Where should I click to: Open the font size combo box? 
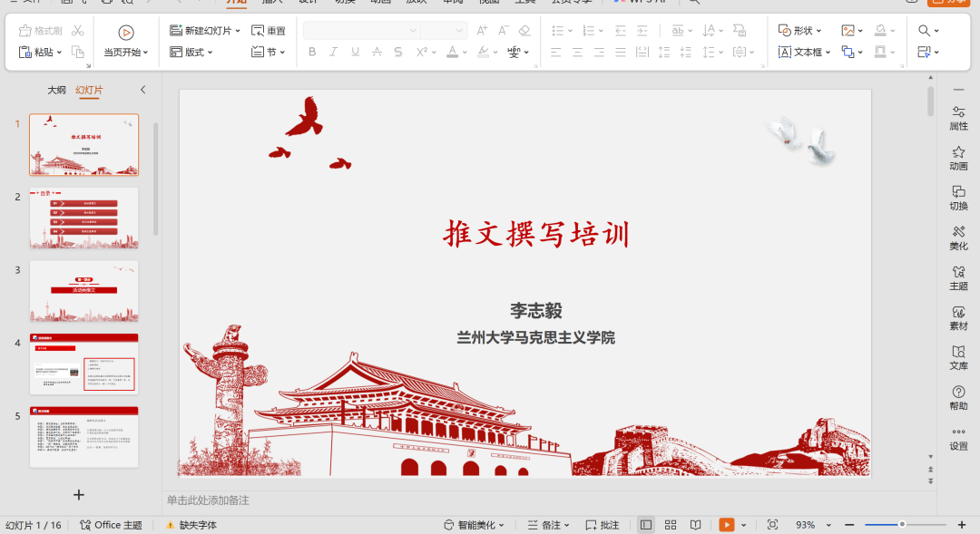[x=443, y=30]
